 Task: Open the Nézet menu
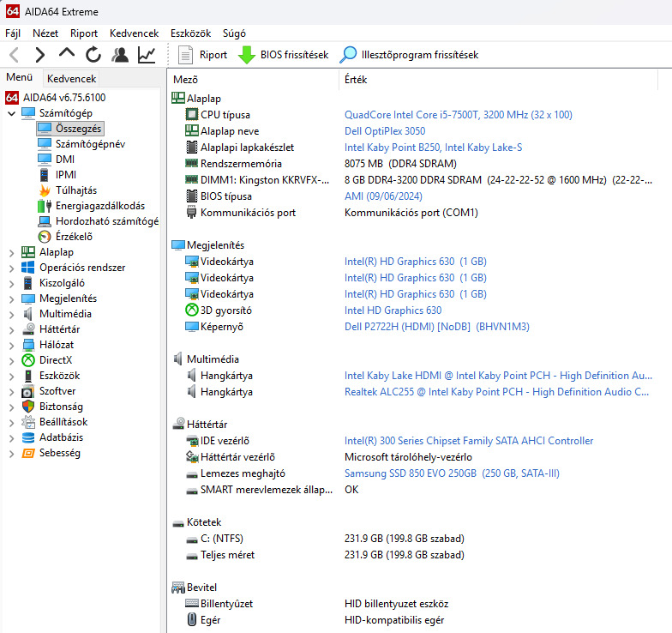pyautogui.click(x=45, y=33)
